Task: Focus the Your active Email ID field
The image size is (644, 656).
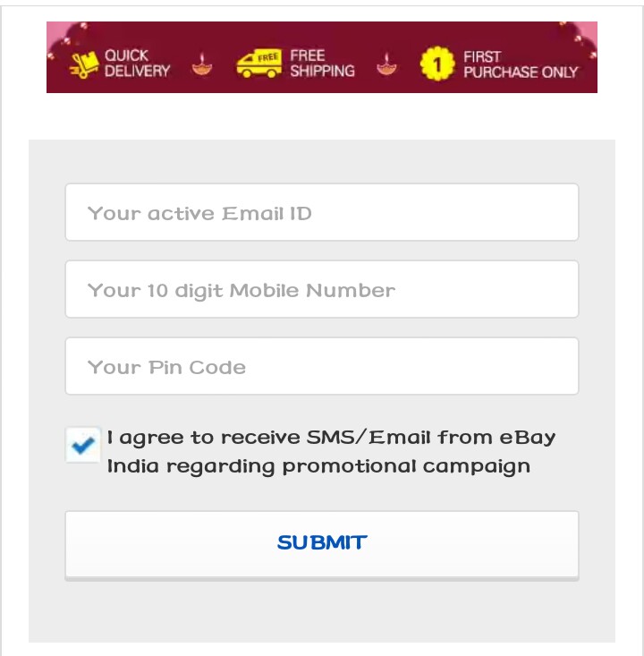Action: (322, 213)
